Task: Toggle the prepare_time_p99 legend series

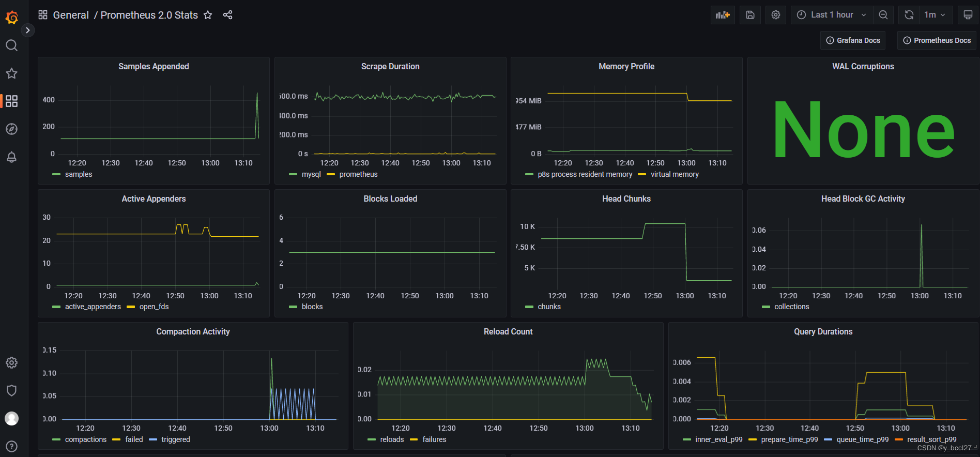Action: pos(789,439)
